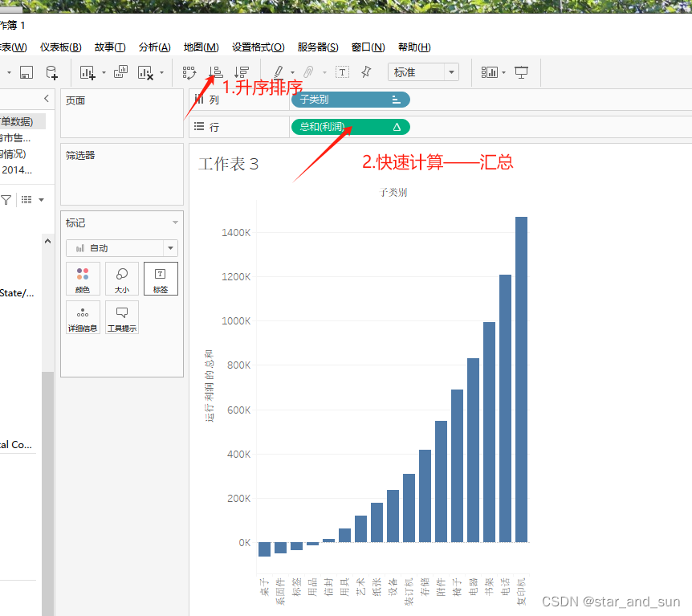Click the Show mark labels T icon
Image resolution: width=692 pixels, height=616 pixels.
click(x=342, y=72)
